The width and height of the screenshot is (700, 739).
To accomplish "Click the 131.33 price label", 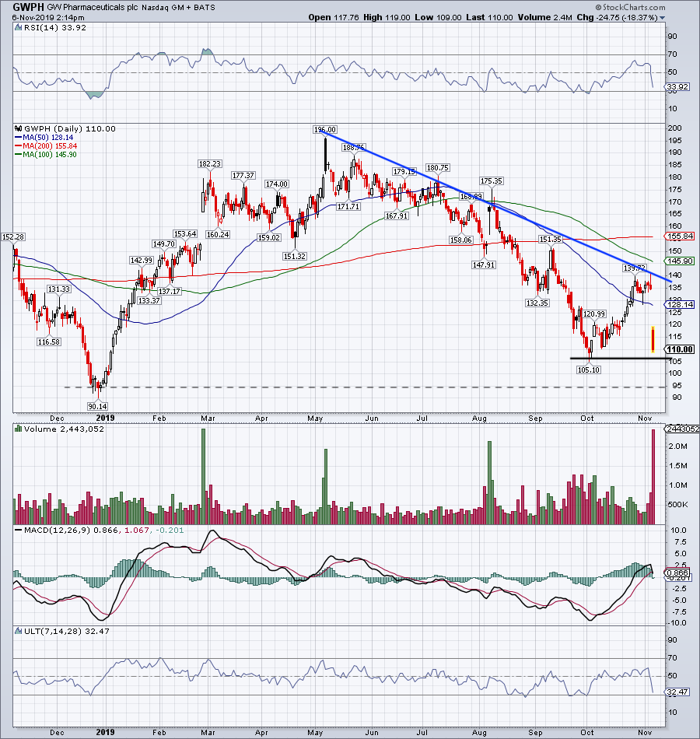I will 59,289.
